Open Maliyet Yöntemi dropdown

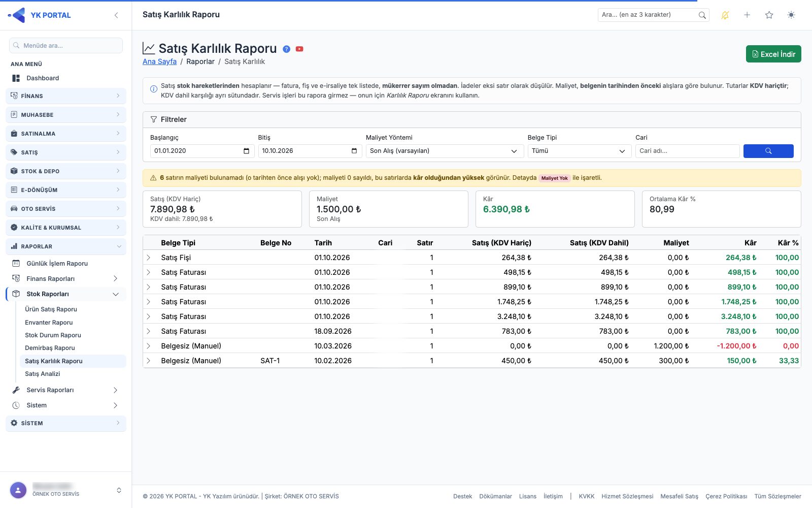(445, 151)
